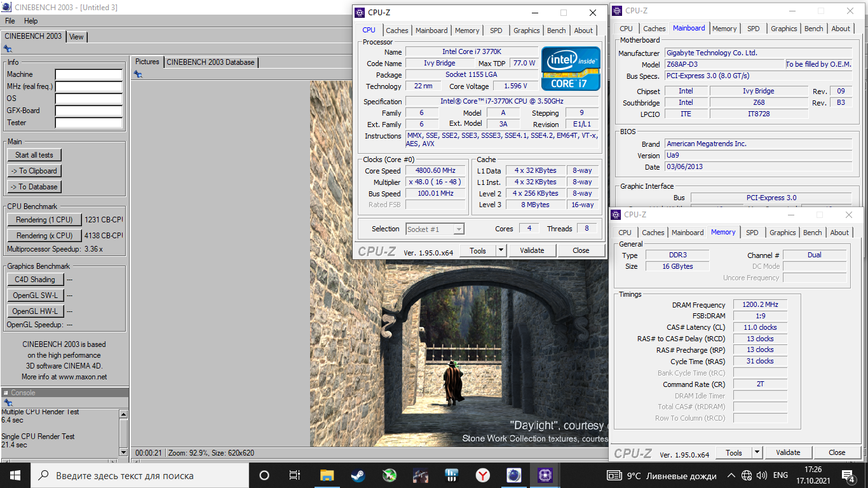The width and height of the screenshot is (868, 488).
Task: Click the pin icon under the Pictures tab
Action: point(138,74)
